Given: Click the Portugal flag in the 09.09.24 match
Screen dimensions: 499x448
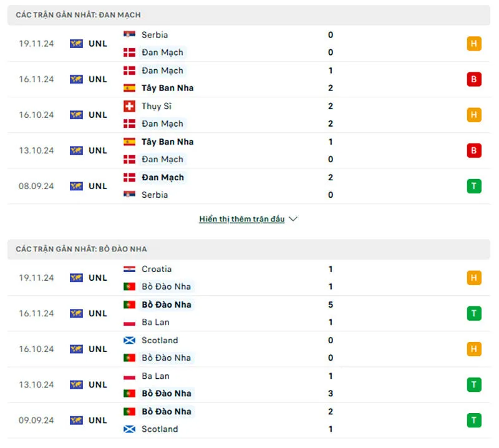Looking at the screenshot, I should [129, 411].
